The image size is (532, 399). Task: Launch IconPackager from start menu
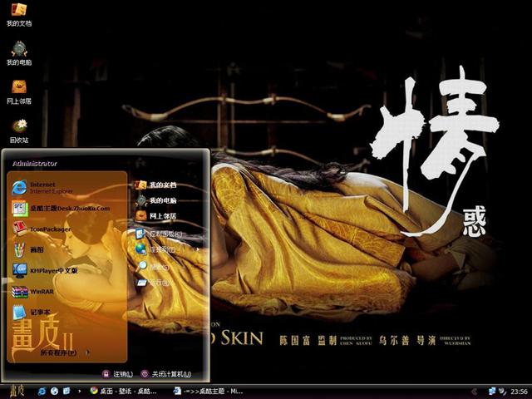[x=42, y=229]
